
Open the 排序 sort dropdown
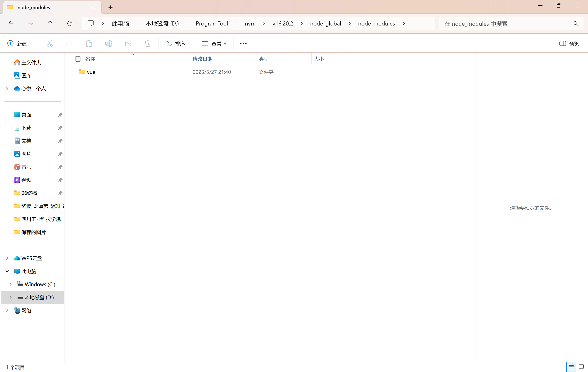(178, 43)
